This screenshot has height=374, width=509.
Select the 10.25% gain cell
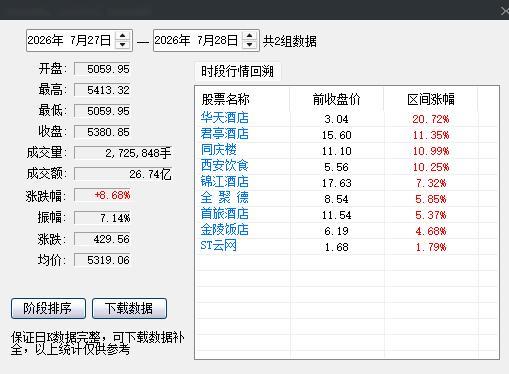pyautogui.click(x=431, y=167)
